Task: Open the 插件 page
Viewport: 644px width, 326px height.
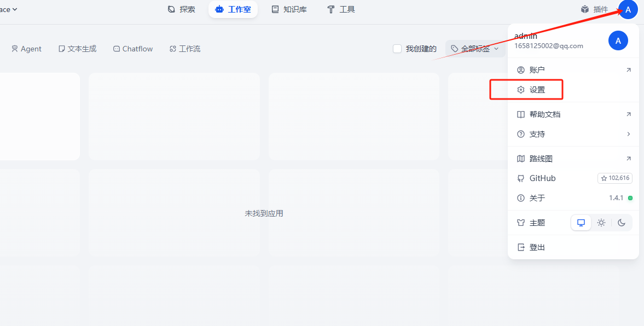Action: click(594, 9)
